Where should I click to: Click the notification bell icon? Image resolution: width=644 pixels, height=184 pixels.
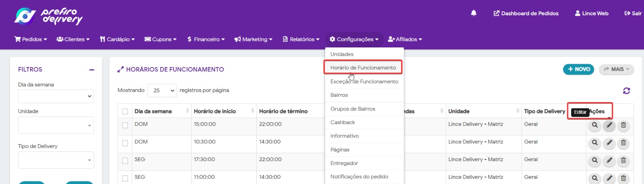tap(474, 13)
